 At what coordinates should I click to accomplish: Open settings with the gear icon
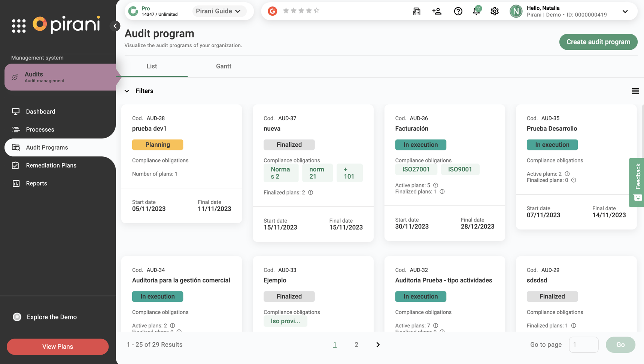pyautogui.click(x=495, y=11)
